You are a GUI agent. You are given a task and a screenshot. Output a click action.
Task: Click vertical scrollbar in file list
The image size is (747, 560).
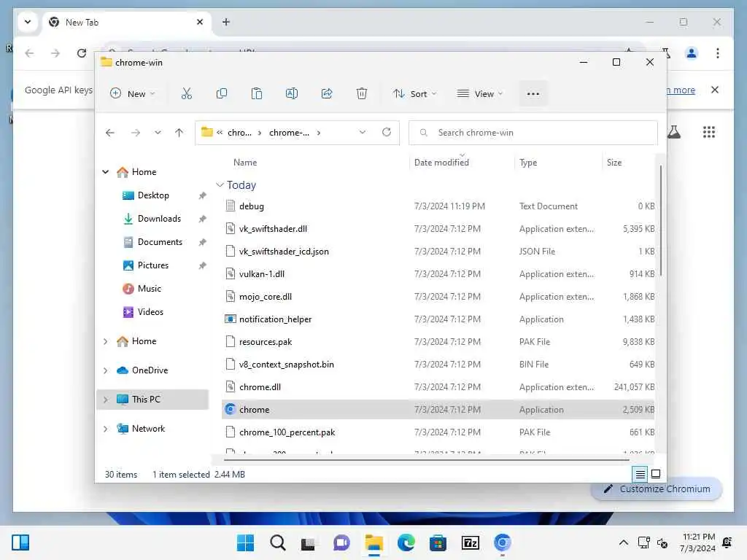tap(661, 220)
